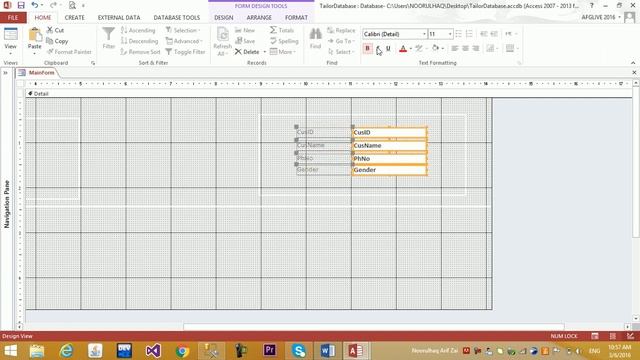Viewport: 640px width, 360px height.
Task: Click the Delete X icon in Records
Action: (x=238, y=52)
